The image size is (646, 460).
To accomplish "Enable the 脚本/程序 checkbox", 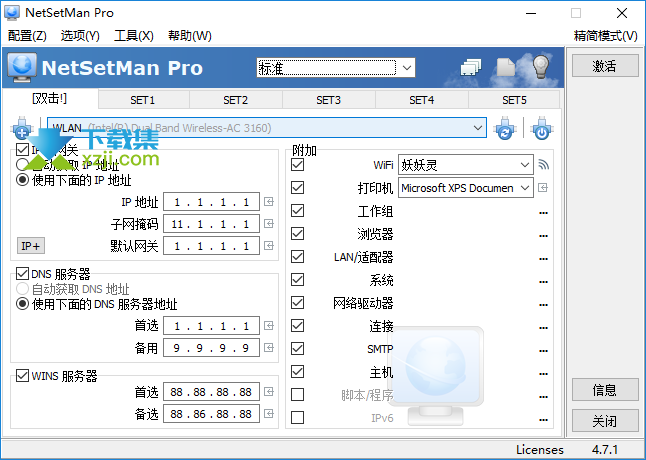I will point(297,395).
